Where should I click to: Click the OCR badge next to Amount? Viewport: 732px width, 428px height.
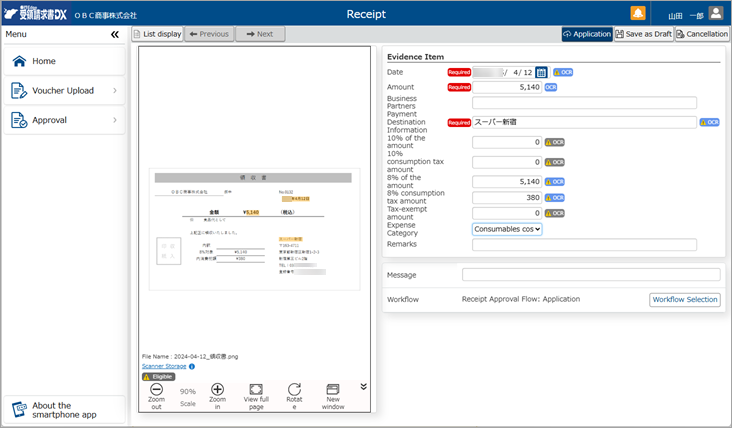[x=551, y=87]
